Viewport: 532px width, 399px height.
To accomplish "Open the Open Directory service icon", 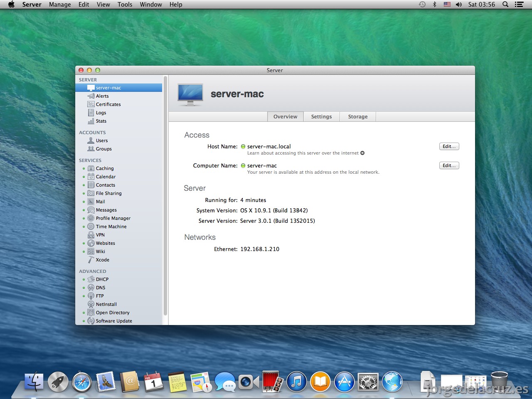I will tap(91, 313).
